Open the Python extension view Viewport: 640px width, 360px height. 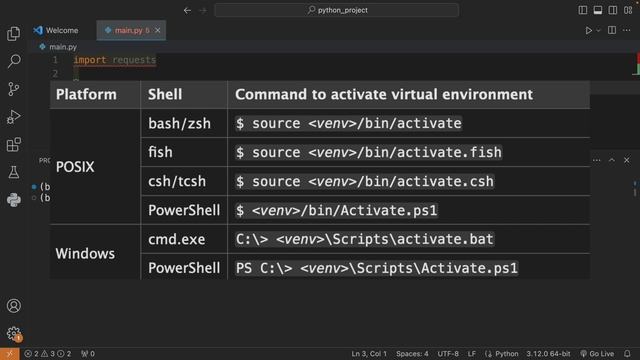pos(13,200)
